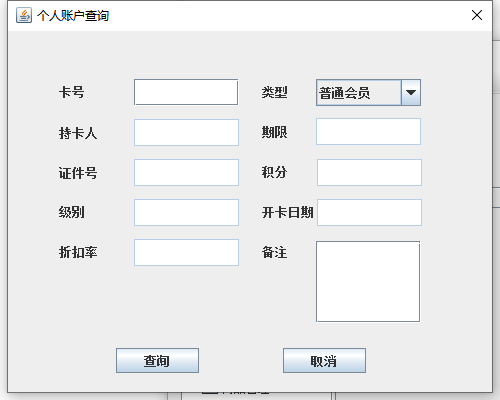Viewport: 500px width, 400px height.
Task: Click into the 积分 field
Action: (x=369, y=172)
